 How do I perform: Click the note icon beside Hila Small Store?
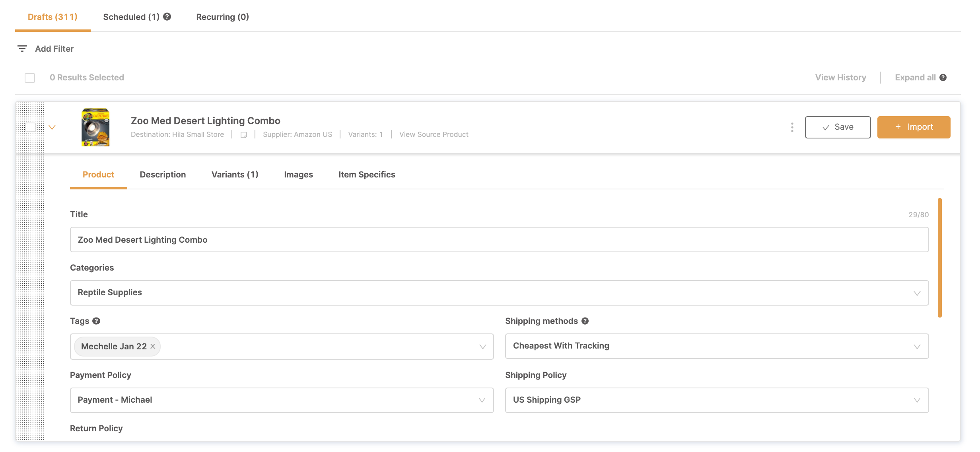(244, 135)
